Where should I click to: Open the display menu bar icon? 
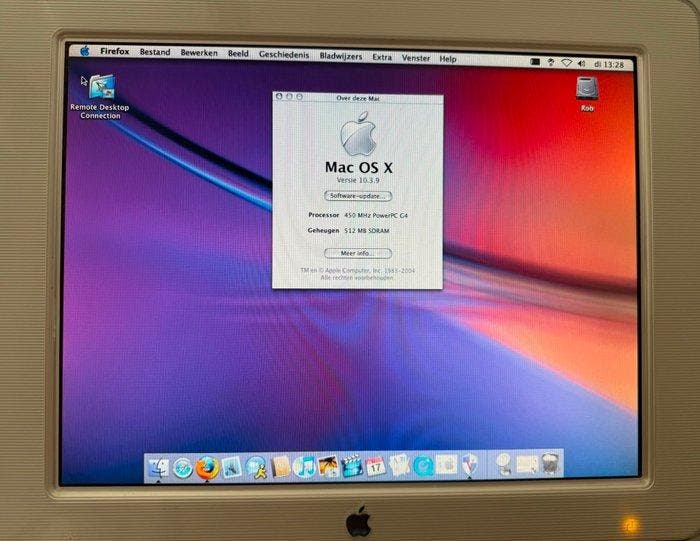[535, 62]
